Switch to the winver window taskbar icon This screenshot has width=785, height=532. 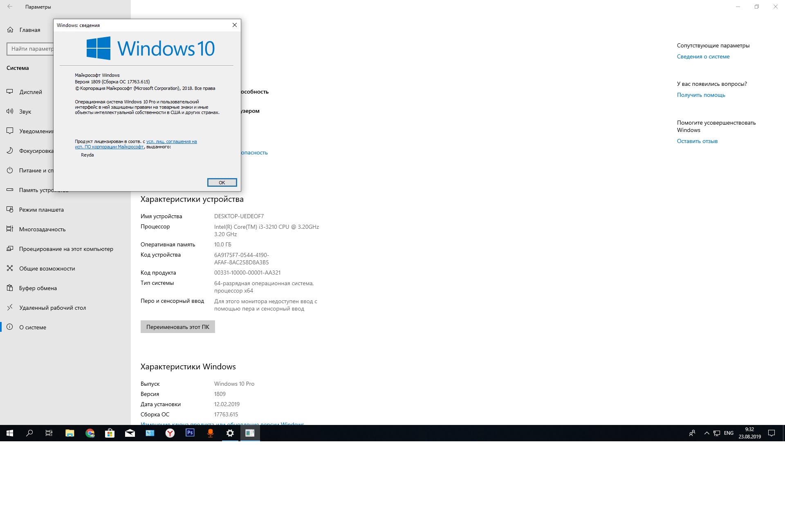pos(250,433)
